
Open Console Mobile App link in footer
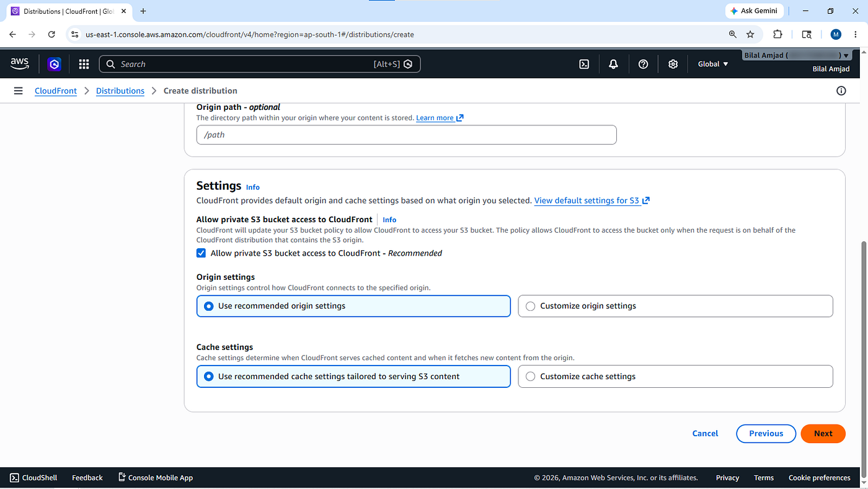tap(156, 478)
